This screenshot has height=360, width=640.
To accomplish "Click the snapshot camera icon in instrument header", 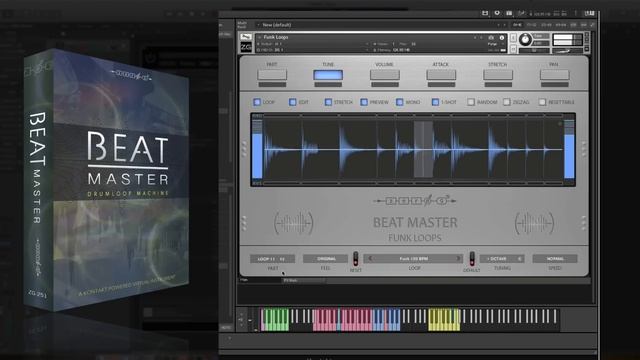I will [491, 38].
